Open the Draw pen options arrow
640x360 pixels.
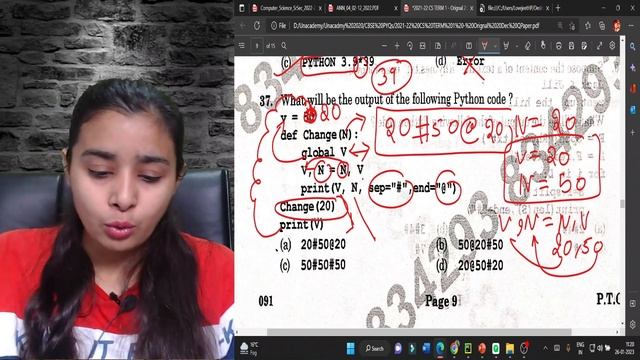click(495, 46)
